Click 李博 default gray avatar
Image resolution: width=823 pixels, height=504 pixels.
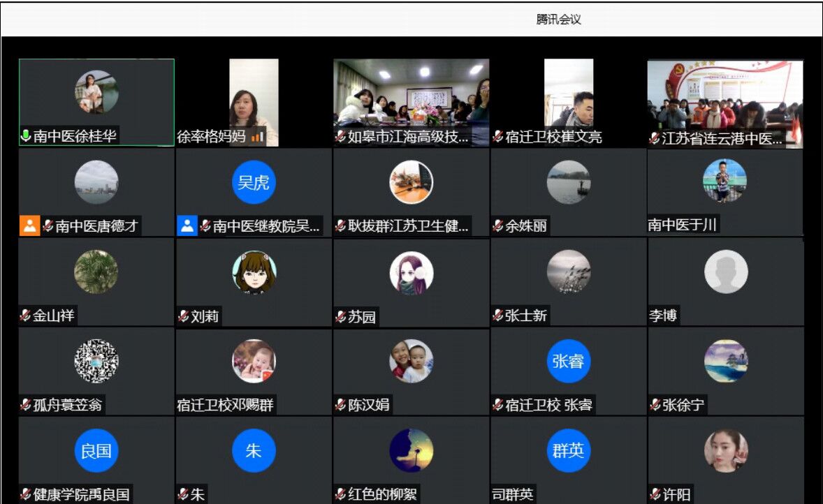coord(726,272)
